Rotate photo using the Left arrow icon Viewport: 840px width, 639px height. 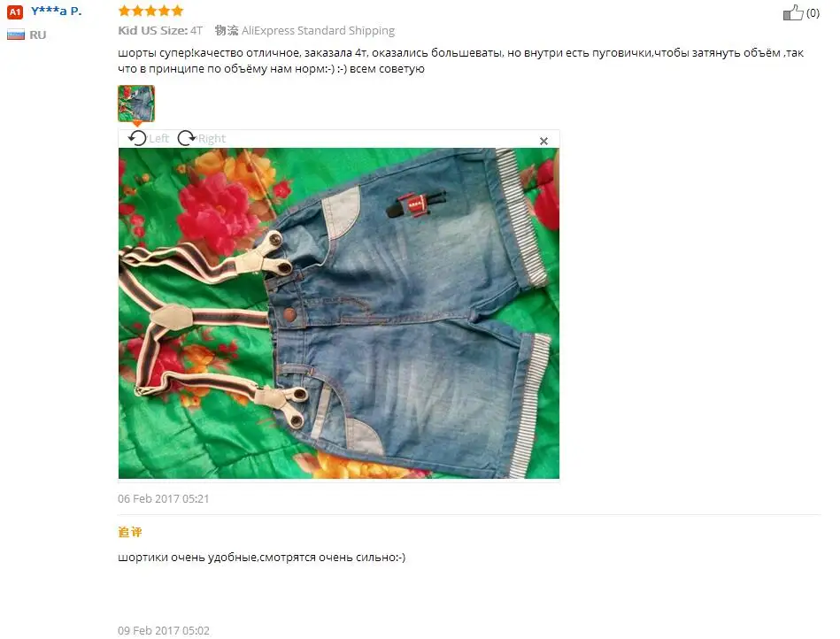coord(137,138)
